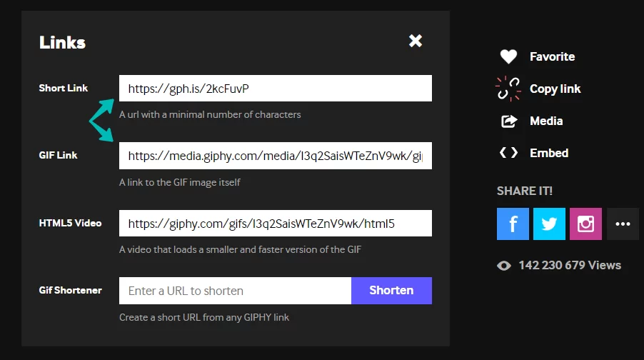Click the Media share arrow icon
The image size is (644, 360).
509,121
